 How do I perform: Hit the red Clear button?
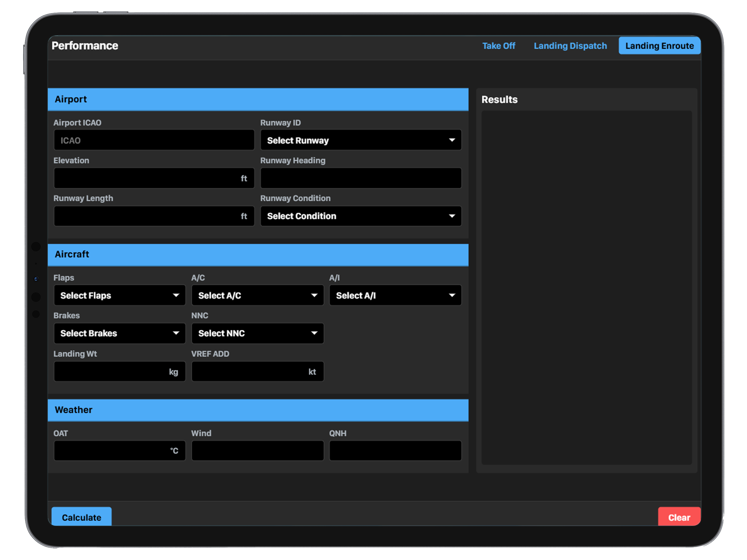(679, 516)
